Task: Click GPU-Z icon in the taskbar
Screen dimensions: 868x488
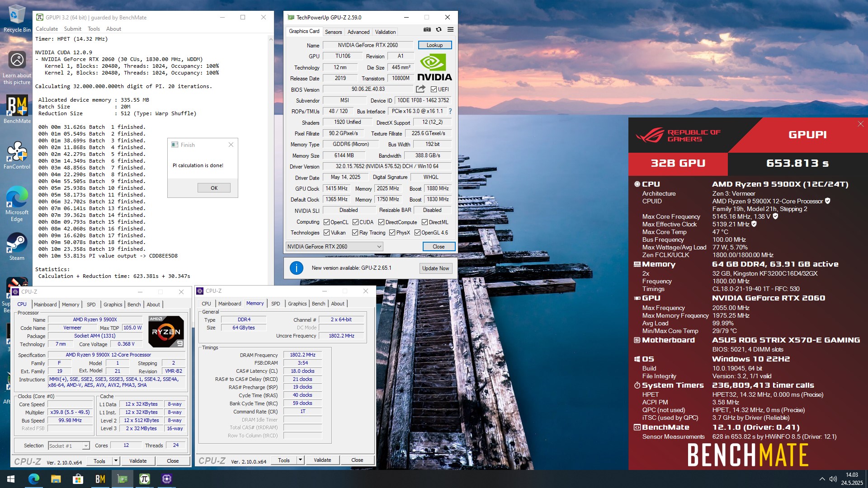Action: point(122,479)
